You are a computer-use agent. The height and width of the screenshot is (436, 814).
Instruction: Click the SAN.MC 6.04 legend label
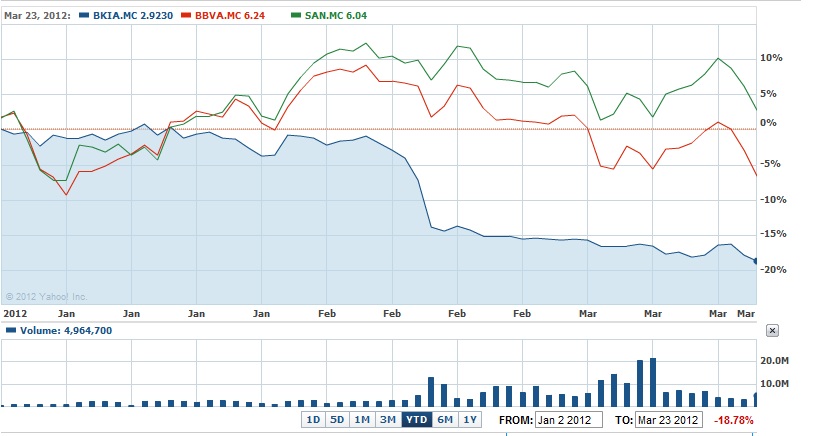pos(336,16)
